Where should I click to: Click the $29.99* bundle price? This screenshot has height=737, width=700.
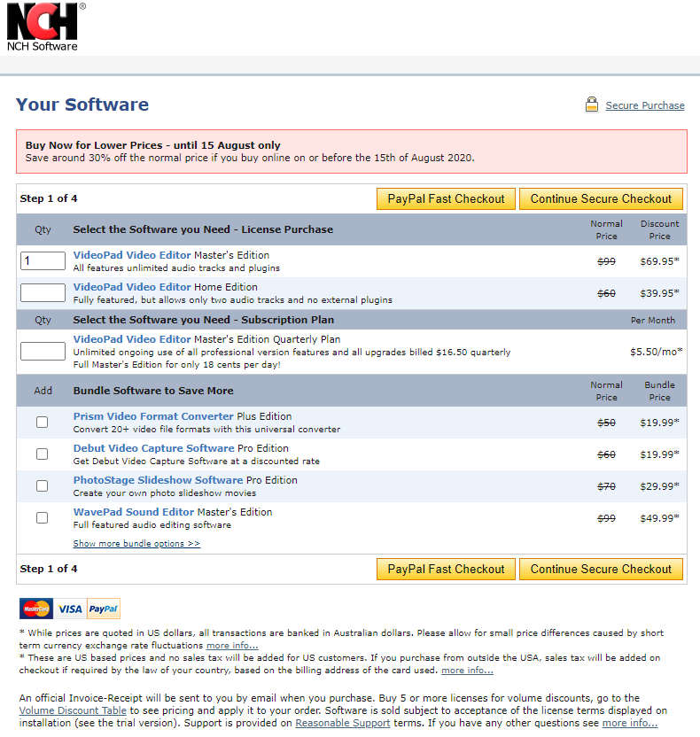coord(659,486)
